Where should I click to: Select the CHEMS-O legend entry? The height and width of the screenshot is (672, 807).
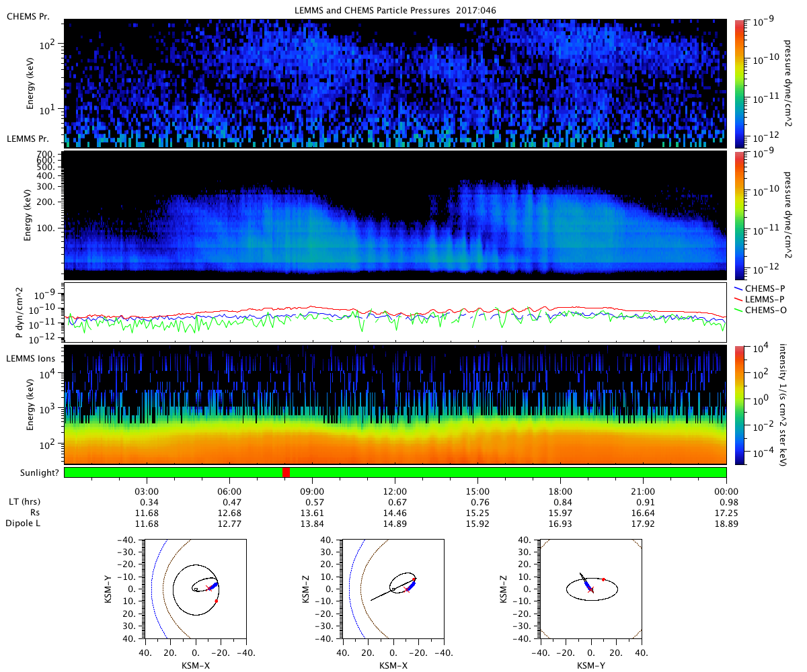point(761,309)
